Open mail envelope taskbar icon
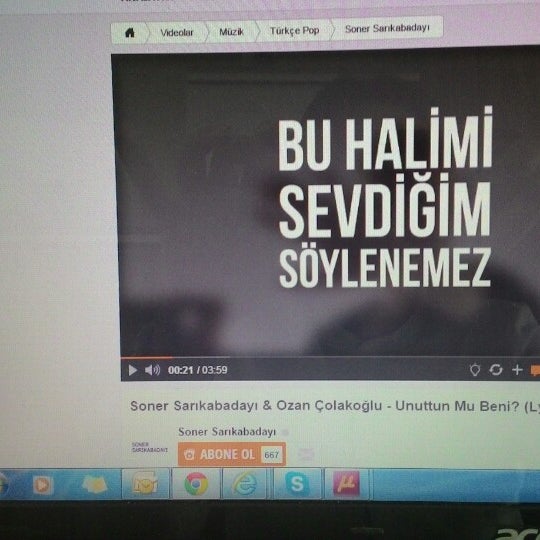This screenshot has height=540, width=540. coord(145,484)
